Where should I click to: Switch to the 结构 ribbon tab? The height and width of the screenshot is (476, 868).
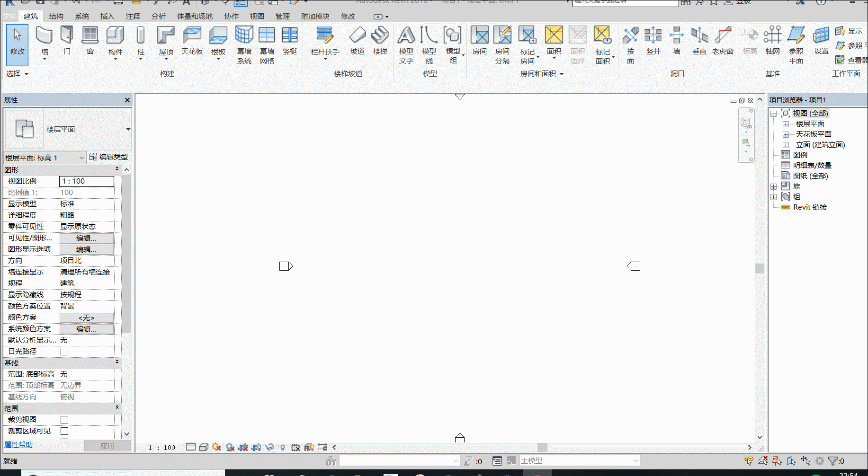click(x=56, y=16)
